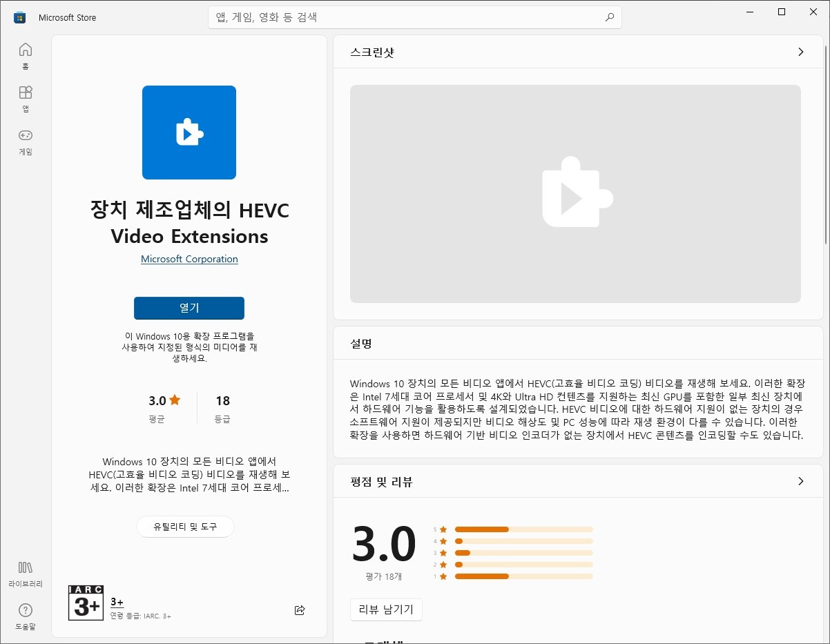Image resolution: width=830 pixels, height=644 pixels.
Task: Minimize the Microsoft Store window
Action: pyautogui.click(x=750, y=12)
